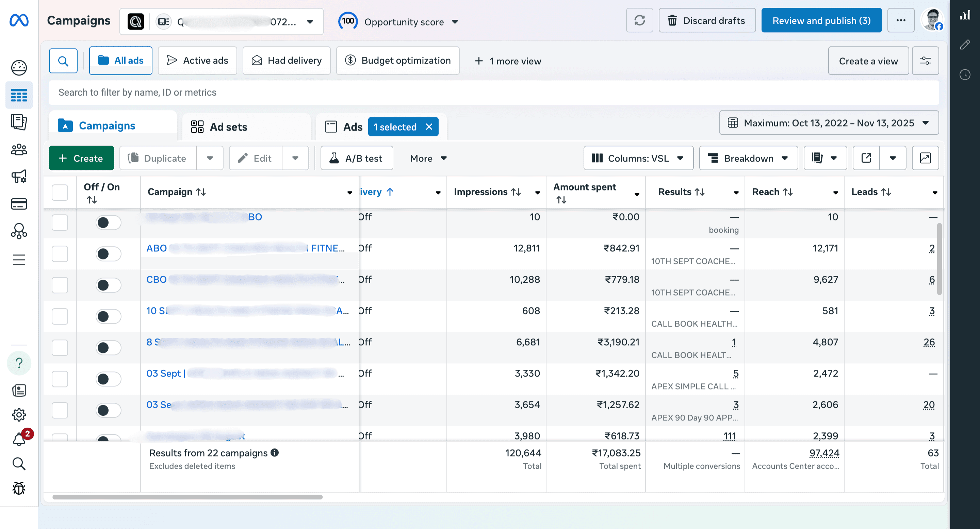Toggle on the ABO FITNE campaign switch
This screenshot has width=980, height=529.
tap(109, 254)
